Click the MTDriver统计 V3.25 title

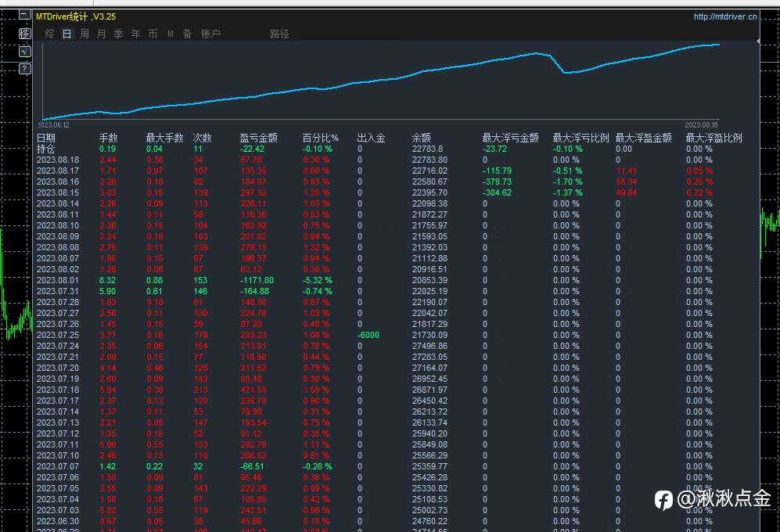pos(76,16)
